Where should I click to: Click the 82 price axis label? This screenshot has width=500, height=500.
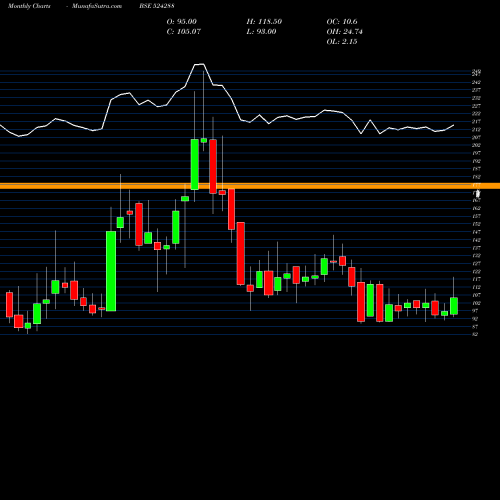(x=476, y=334)
